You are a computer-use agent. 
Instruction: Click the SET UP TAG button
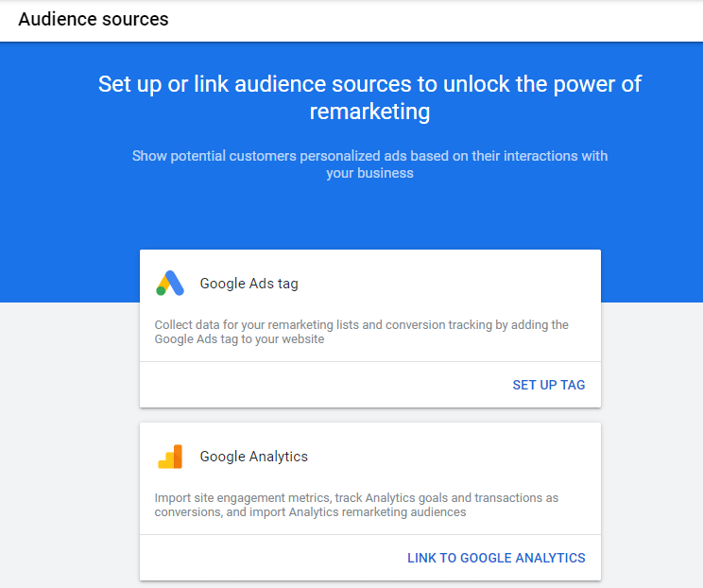[549, 385]
